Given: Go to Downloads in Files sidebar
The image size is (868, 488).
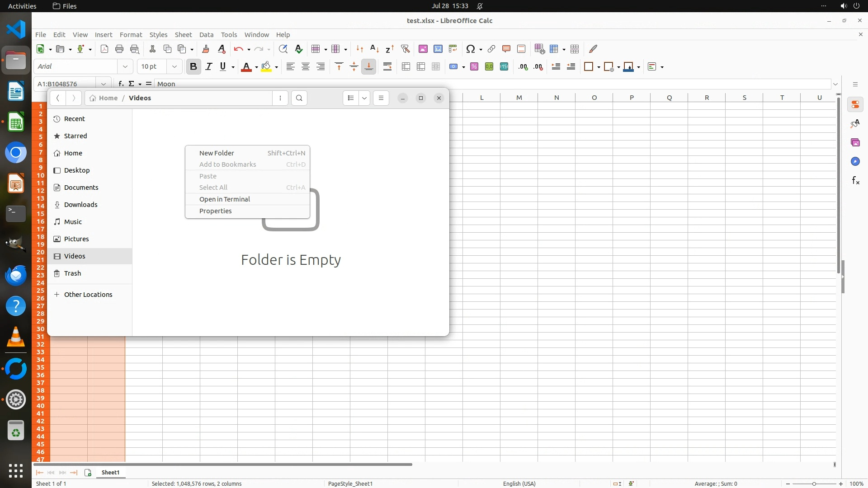Looking at the screenshot, I should [80, 205].
